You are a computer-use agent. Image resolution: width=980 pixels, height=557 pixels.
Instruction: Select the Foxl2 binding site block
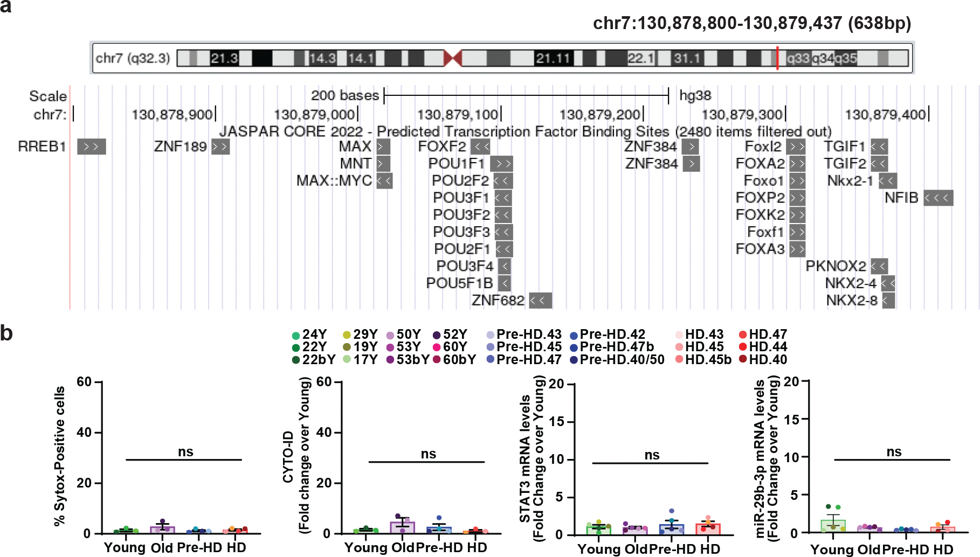pos(796,147)
